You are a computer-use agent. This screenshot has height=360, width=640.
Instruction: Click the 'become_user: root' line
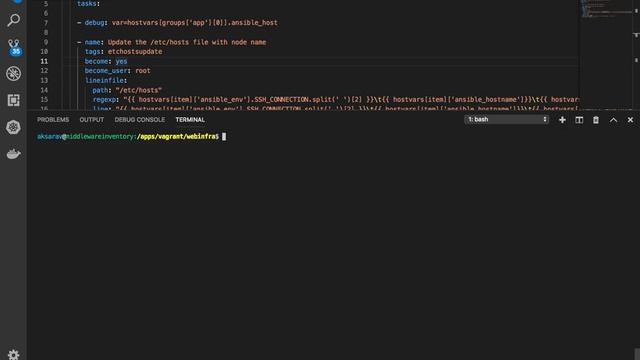coord(118,71)
